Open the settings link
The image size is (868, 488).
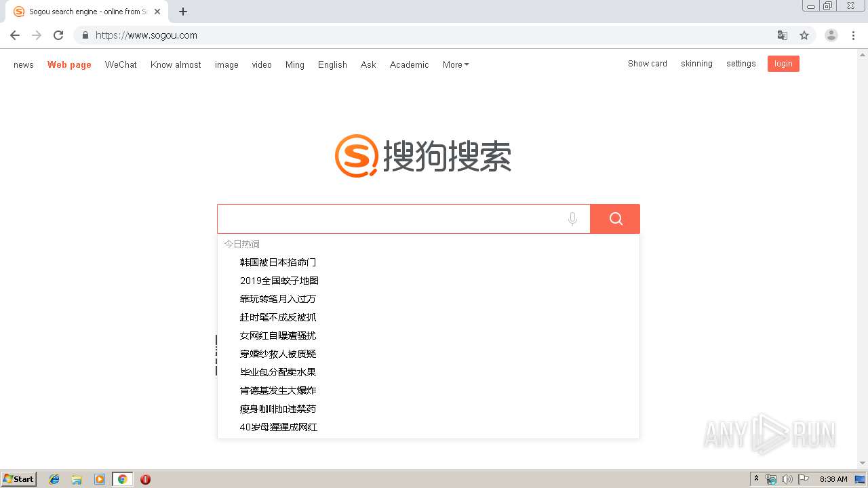click(741, 64)
